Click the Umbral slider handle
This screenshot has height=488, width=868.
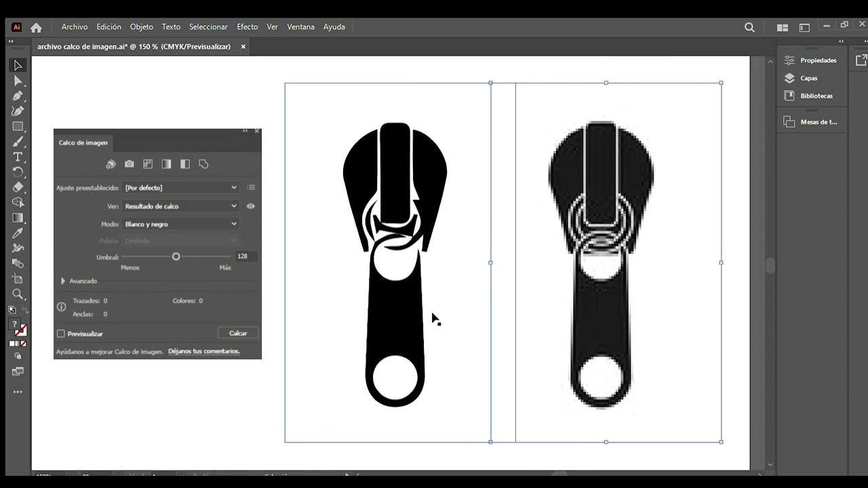point(176,256)
